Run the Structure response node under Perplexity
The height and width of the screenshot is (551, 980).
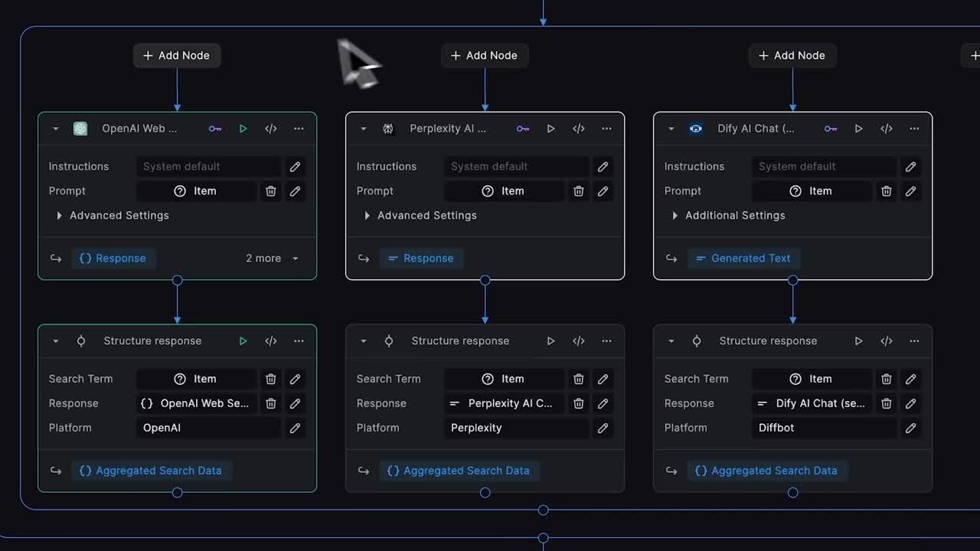(550, 341)
